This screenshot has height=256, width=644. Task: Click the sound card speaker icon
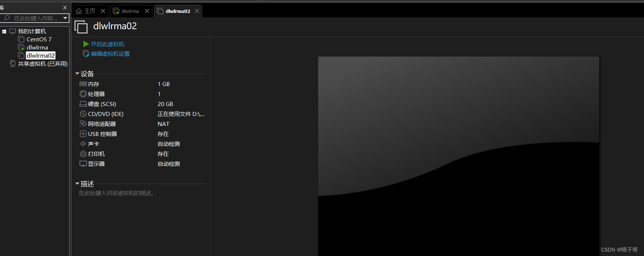[83, 144]
